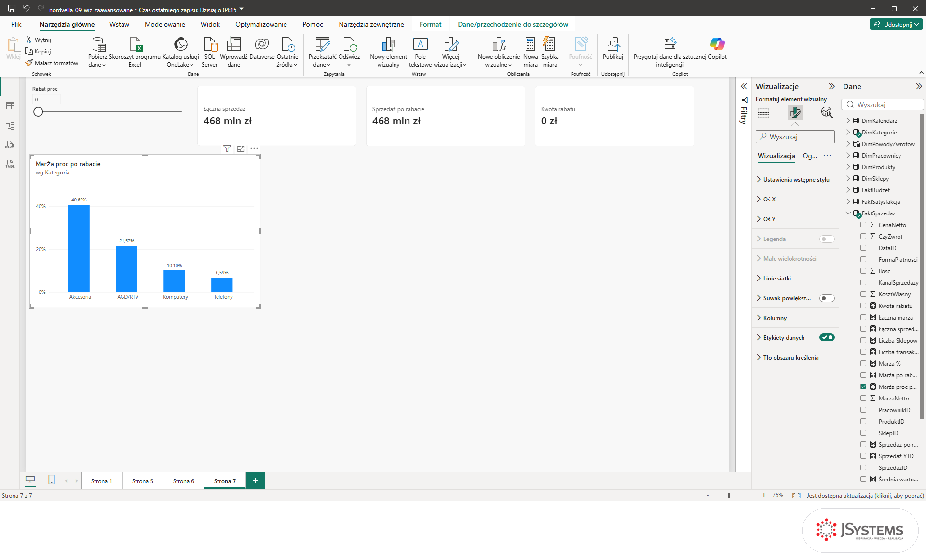Disable the Etykiety danych toggle
This screenshot has height=560, width=926.
point(827,337)
